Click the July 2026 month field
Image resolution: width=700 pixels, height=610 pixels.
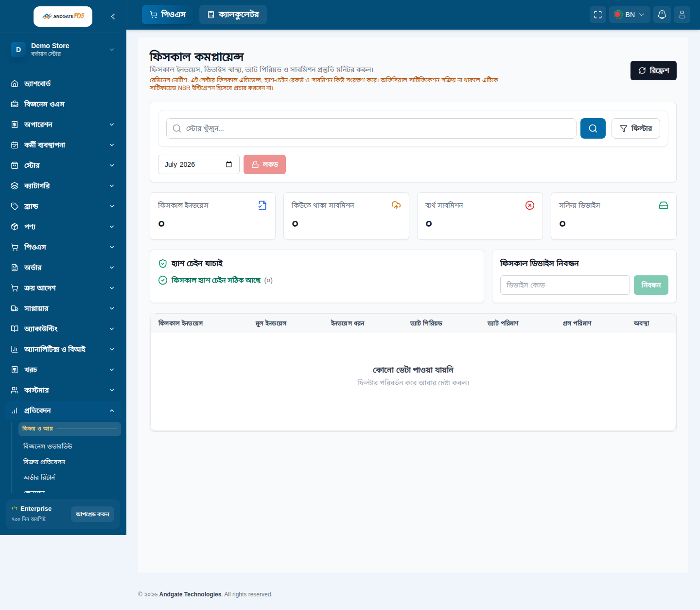[198, 164]
